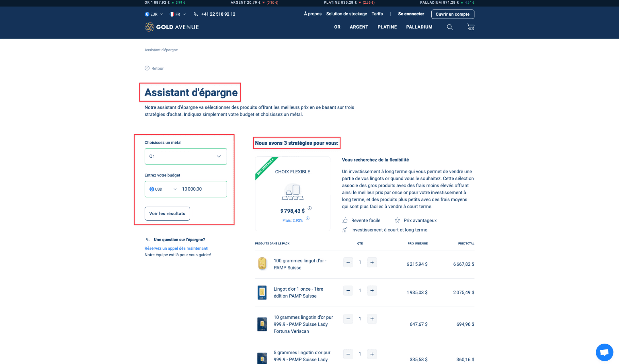Open the shopping cart icon
Viewport: 619px width, 364px height.
(471, 27)
